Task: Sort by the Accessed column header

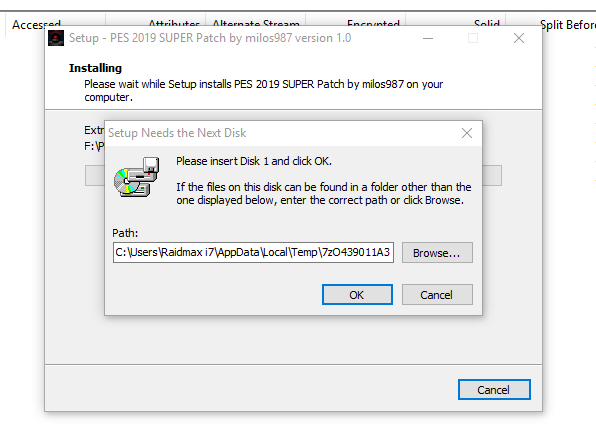Action: [x=36, y=24]
